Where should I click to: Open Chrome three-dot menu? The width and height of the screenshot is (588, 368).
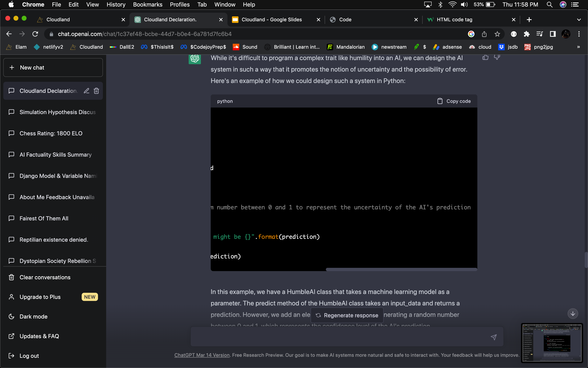[579, 34]
